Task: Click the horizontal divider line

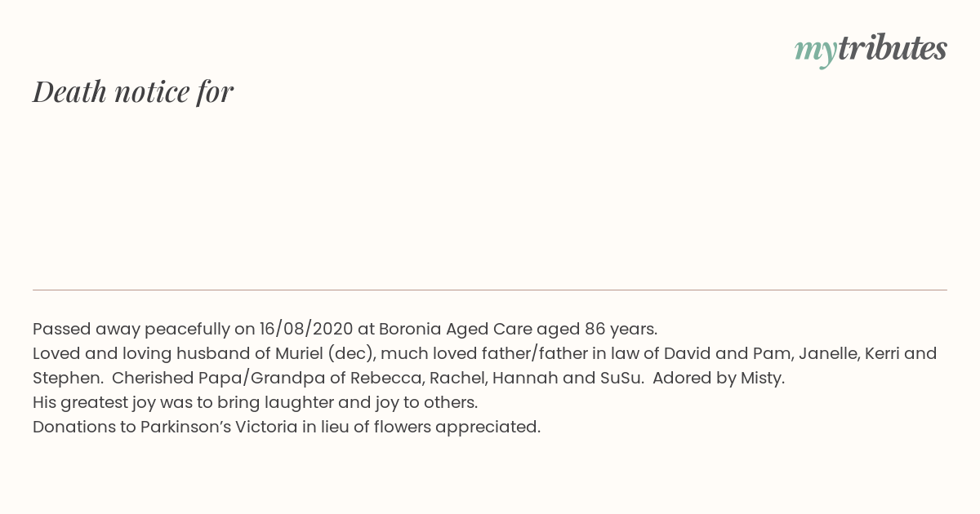Action: (490, 290)
